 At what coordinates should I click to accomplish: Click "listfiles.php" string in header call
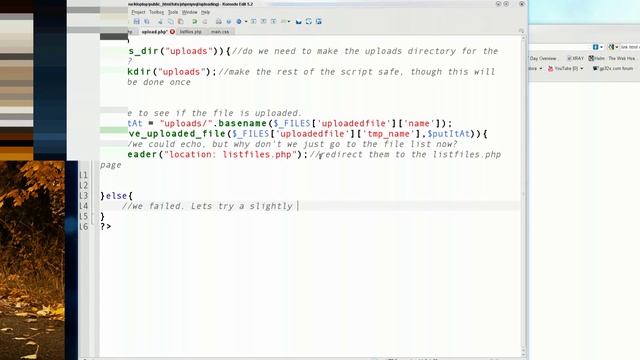click(x=257, y=155)
